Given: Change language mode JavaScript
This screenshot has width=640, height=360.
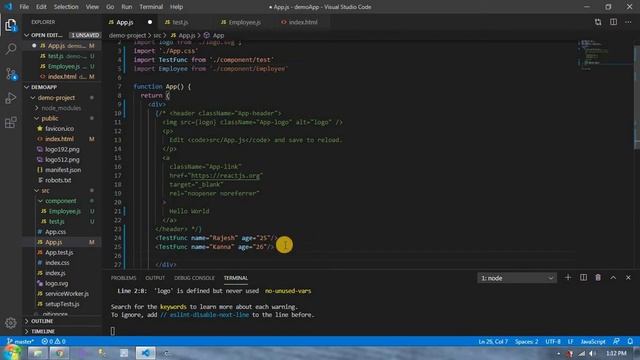Looking at the screenshot, I should tap(593, 341).
